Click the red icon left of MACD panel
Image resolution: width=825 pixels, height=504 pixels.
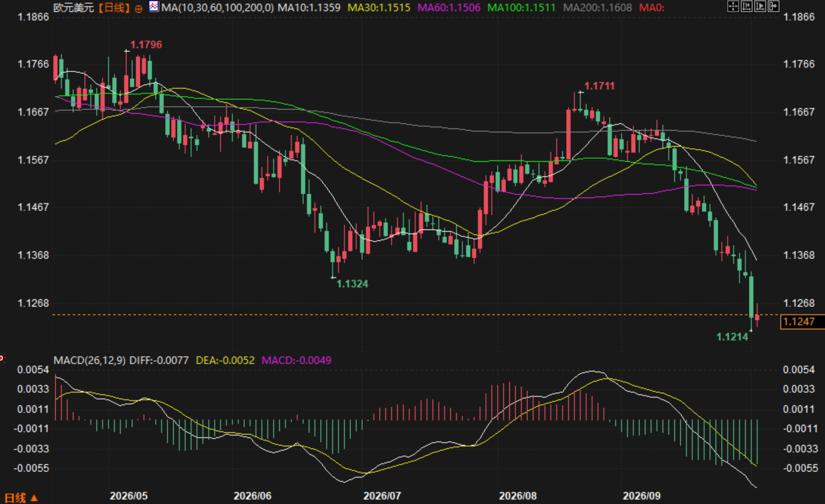tap(2, 358)
